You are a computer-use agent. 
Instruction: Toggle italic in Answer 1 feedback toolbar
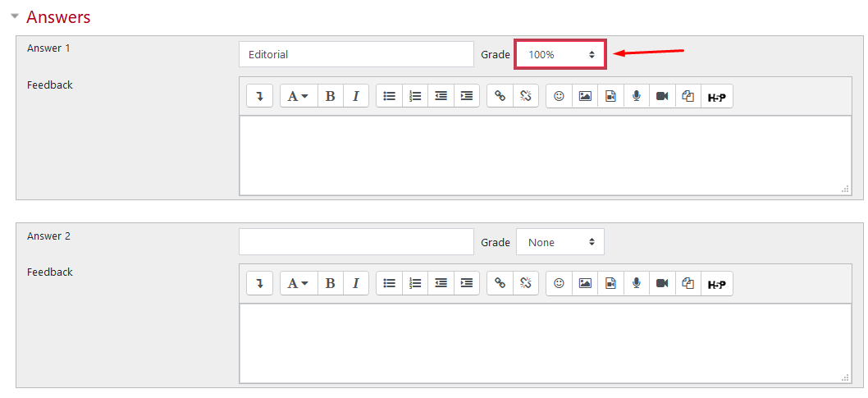pos(355,96)
